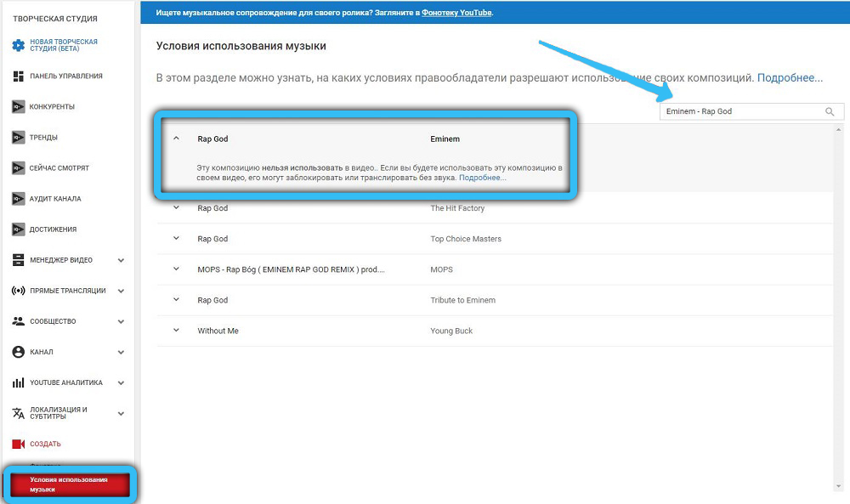Click the down arrow of the list scrollbar

(x=840, y=485)
